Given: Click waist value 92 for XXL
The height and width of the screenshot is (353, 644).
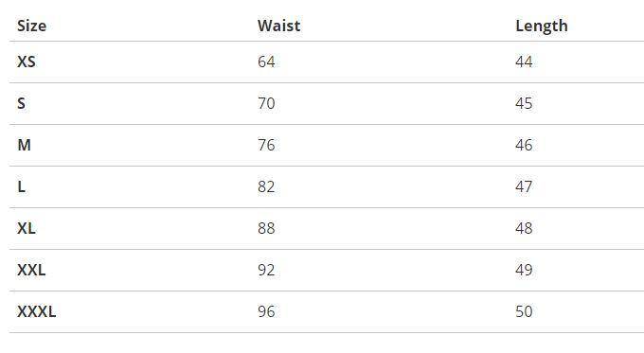Looking at the screenshot, I should [266, 270].
